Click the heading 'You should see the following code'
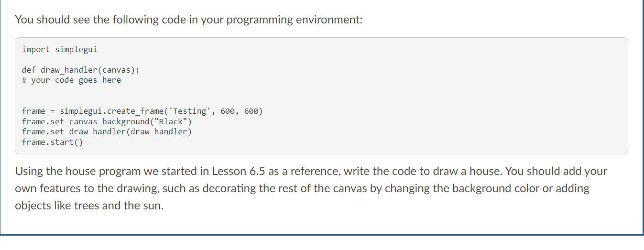644x250 pixels. 96,20
